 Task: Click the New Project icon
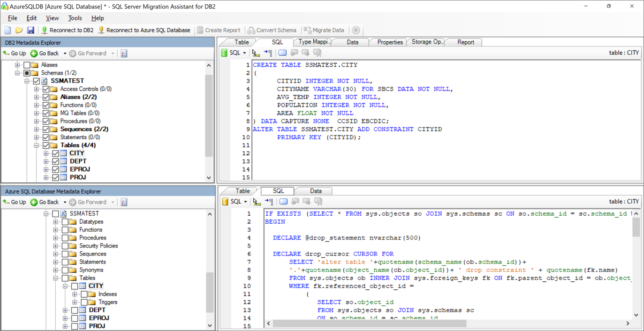(7, 30)
